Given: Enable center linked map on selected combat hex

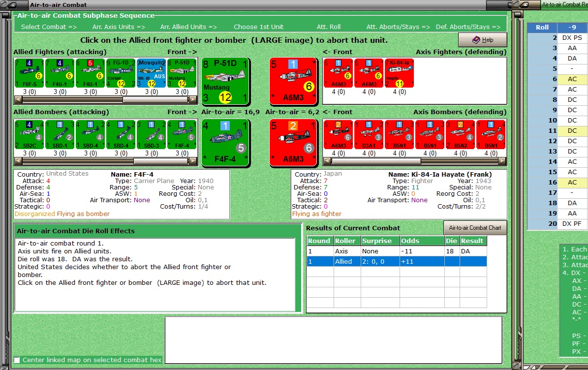Looking at the screenshot, I should 17,360.
